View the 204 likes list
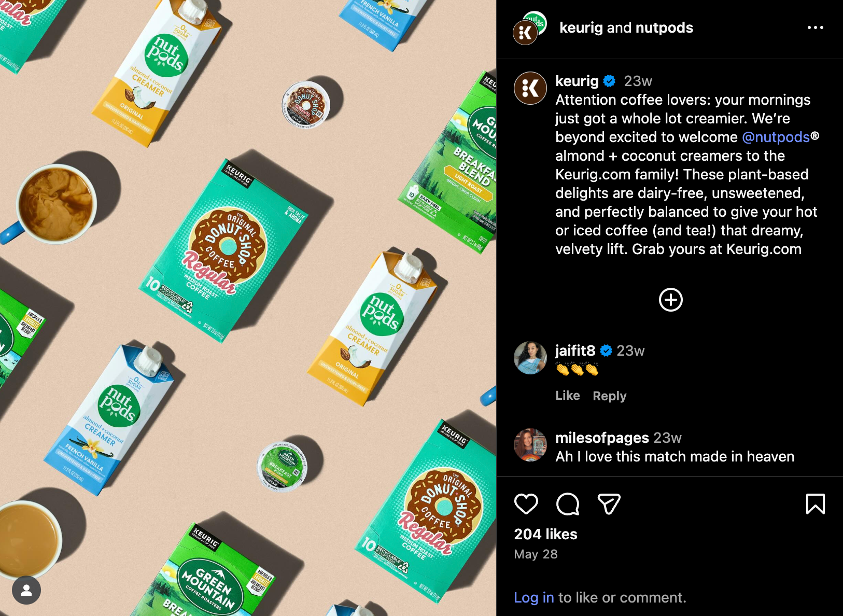Screen dimensions: 843x616 (x=545, y=534)
